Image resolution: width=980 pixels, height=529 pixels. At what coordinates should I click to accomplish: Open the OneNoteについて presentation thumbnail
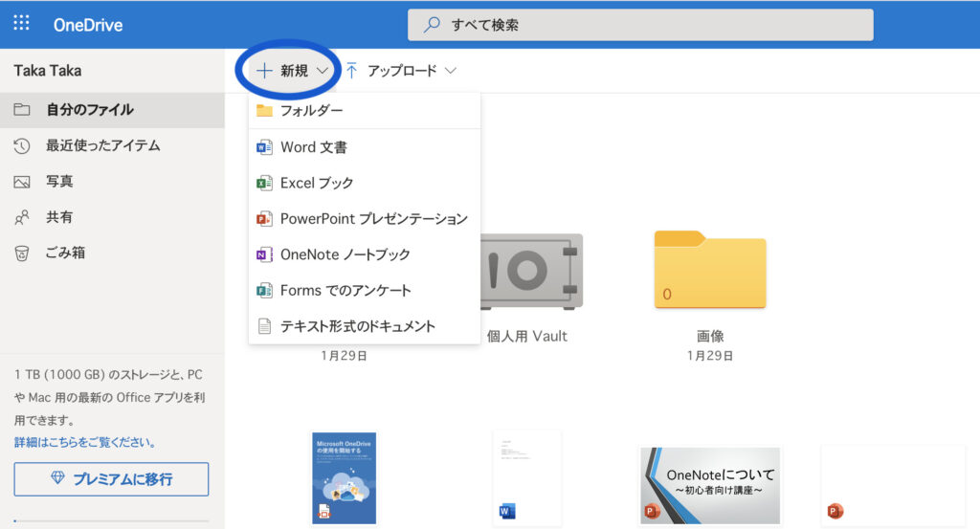[x=710, y=485]
